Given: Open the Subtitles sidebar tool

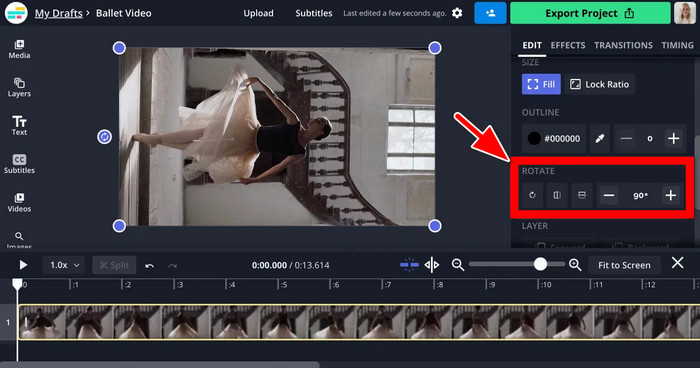Looking at the screenshot, I should (19, 164).
